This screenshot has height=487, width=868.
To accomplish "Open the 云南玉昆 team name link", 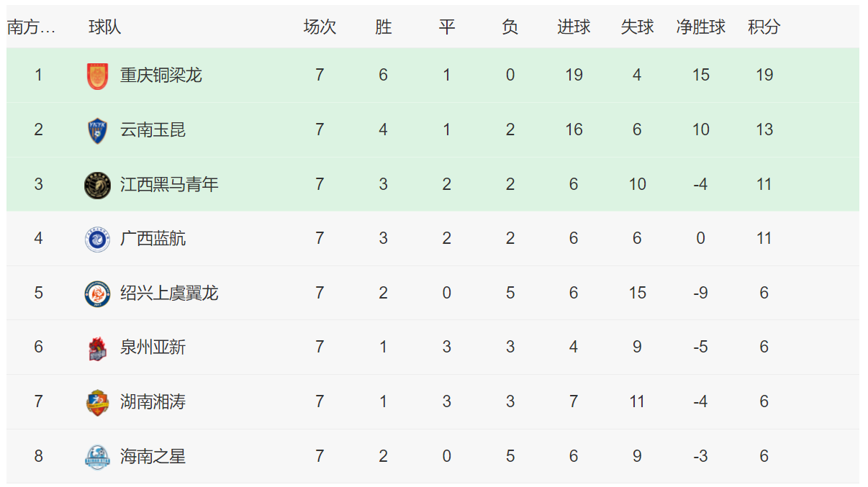I will pyautogui.click(x=153, y=130).
